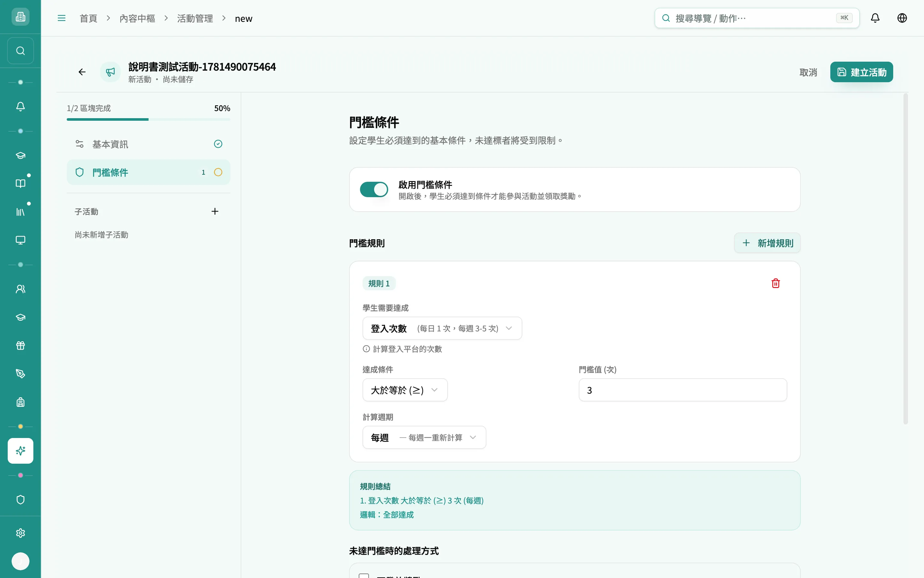This screenshot has height=578, width=924.
Task: Open the gift rewards icon in the sidebar
Action: click(x=20, y=346)
